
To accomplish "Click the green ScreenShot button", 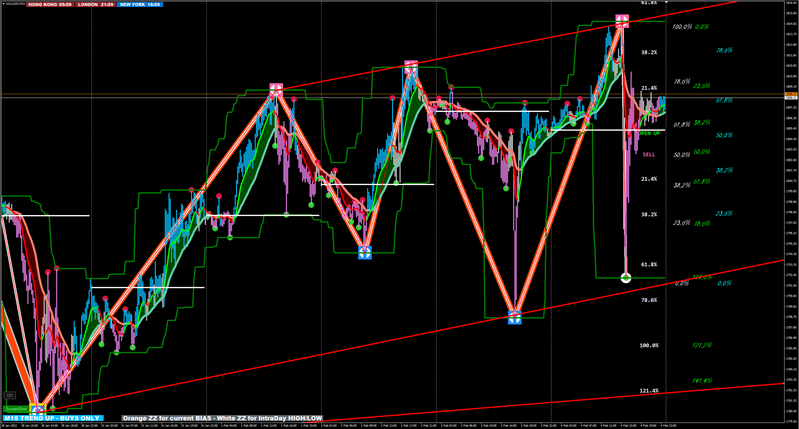I will pyautogui.click(x=16, y=409).
